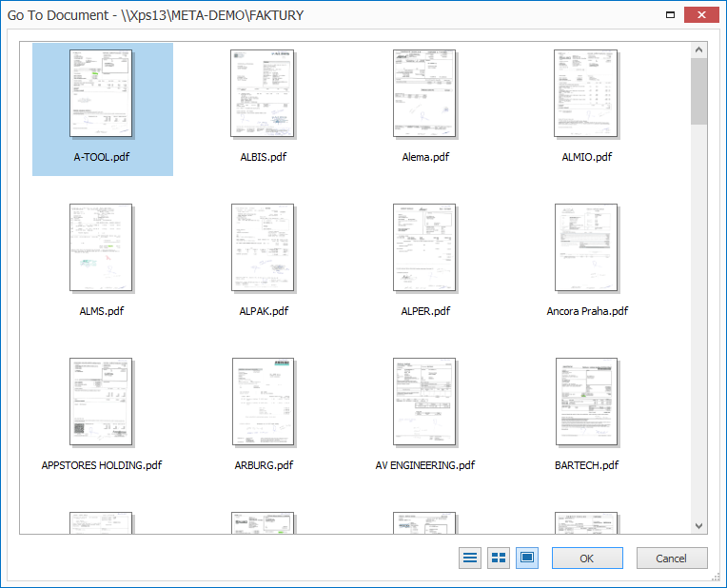This screenshot has width=727, height=588.
Task: Click the APPSTORES HOLDING.pdf name label
Action: [x=102, y=465]
